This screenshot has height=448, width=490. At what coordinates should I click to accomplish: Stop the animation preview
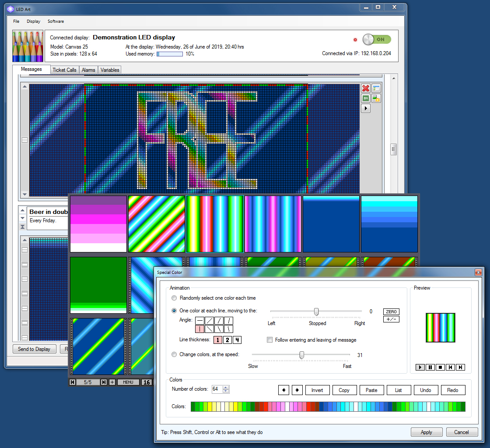click(440, 367)
